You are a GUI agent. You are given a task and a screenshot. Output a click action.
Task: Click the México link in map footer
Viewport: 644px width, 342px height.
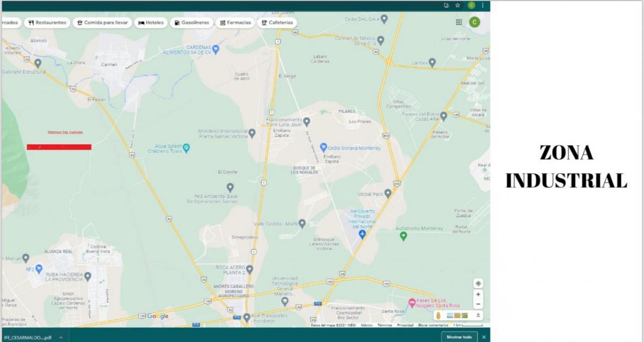click(x=367, y=325)
